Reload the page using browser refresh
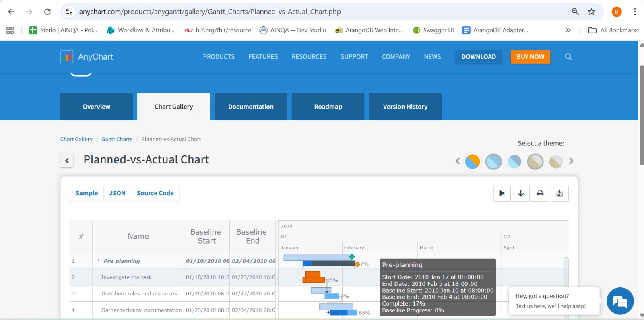Image resolution: width=644 pixels, height=320 pixels. point(47,12)
